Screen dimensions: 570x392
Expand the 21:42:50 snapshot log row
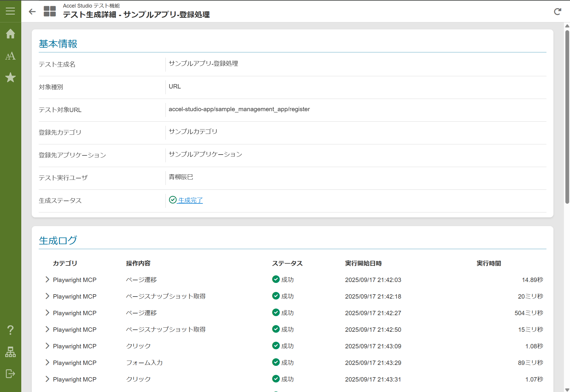[47, 329]
